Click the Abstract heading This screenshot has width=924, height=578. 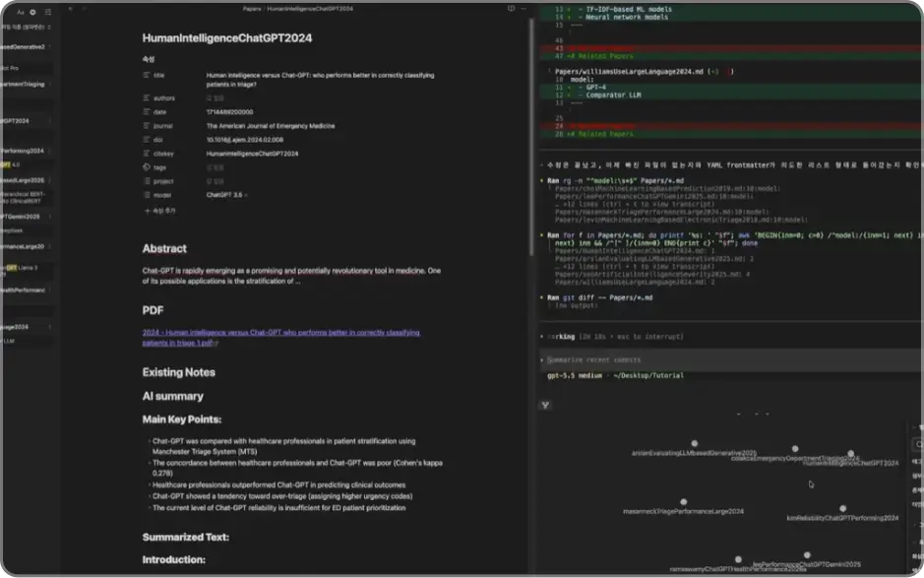tap(164, 249)
